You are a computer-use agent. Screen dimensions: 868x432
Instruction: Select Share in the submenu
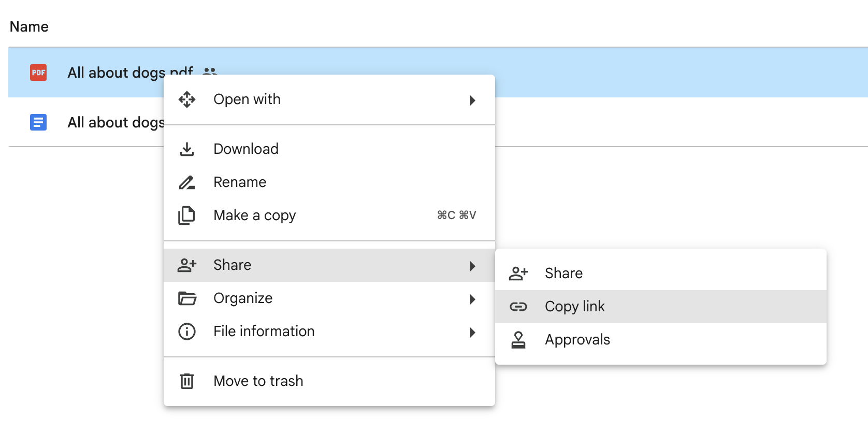pyautogui.click(x=661, y=273)
